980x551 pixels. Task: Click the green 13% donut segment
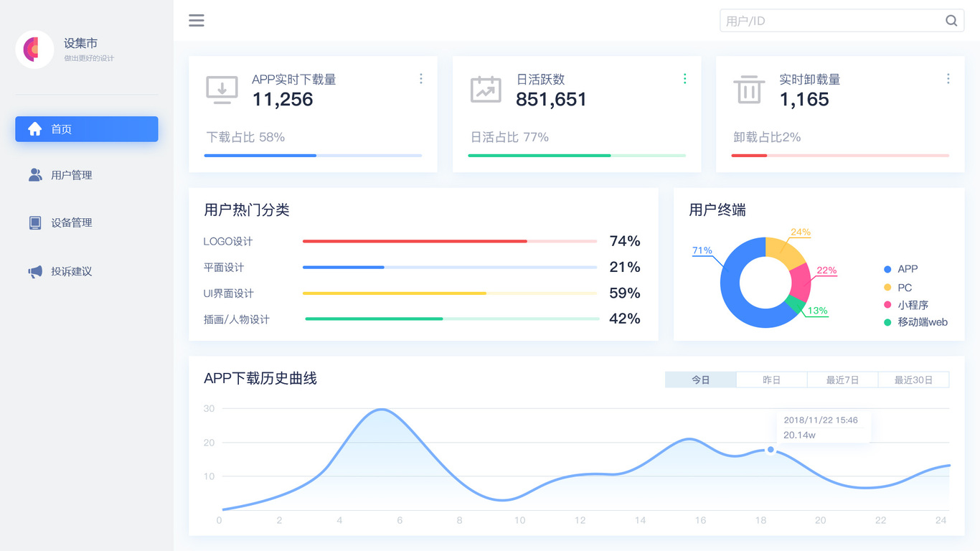coord(794,305)
